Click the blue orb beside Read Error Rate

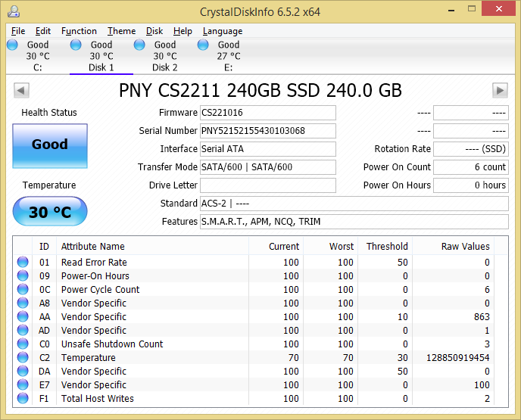[x=23, y=263]
